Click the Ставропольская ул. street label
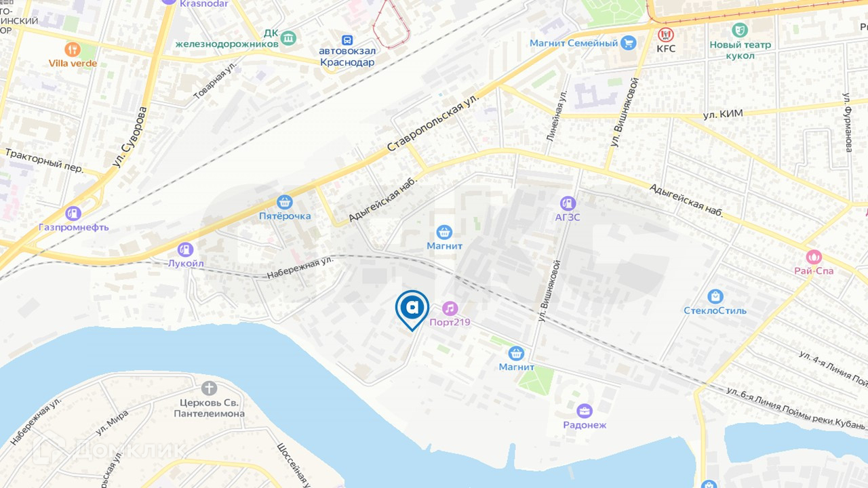The width and height of the screenshot is (868, 488). (x=433, y=122)
